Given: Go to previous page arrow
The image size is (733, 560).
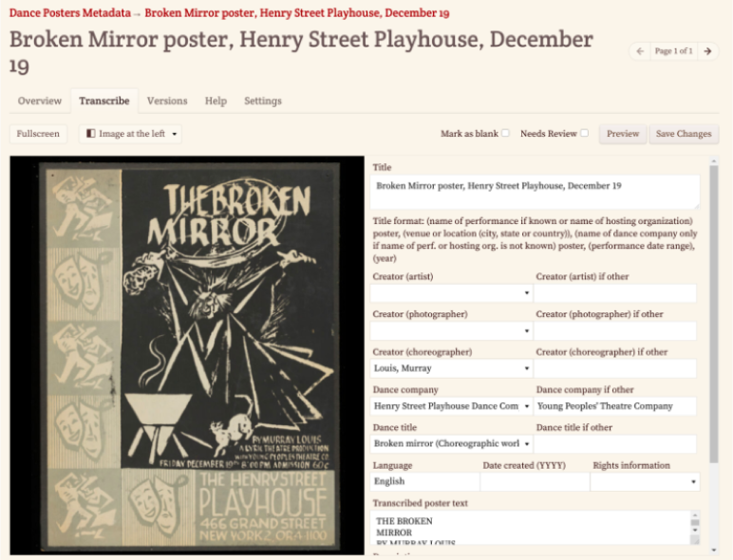Looking at the screenshot, I should point(640,51).
